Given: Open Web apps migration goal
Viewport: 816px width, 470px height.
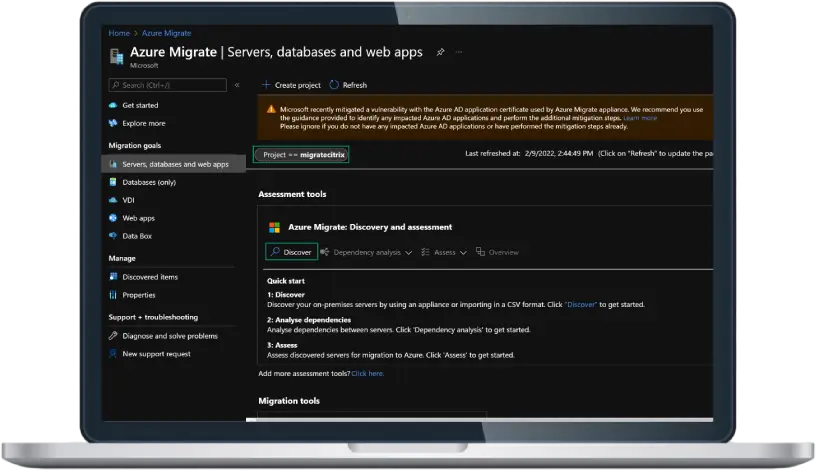Looking at the screenshot, I should pos(138,218).
